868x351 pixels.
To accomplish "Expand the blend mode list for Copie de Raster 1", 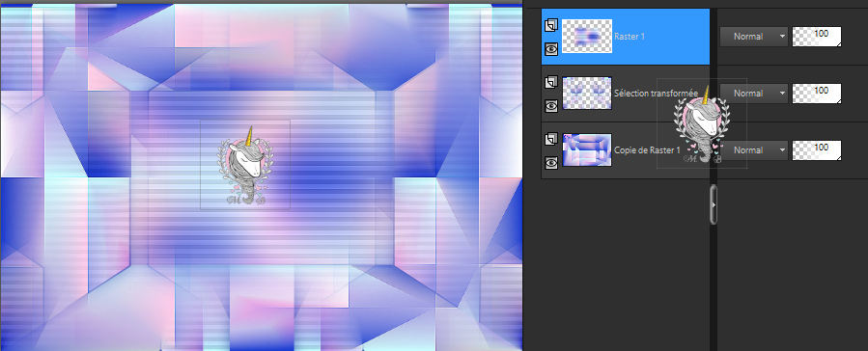I will [x=753, y=149].
